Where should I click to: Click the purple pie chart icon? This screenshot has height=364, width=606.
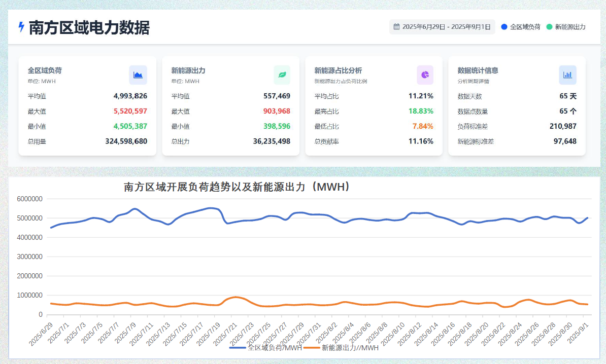(x=425, y=75)
